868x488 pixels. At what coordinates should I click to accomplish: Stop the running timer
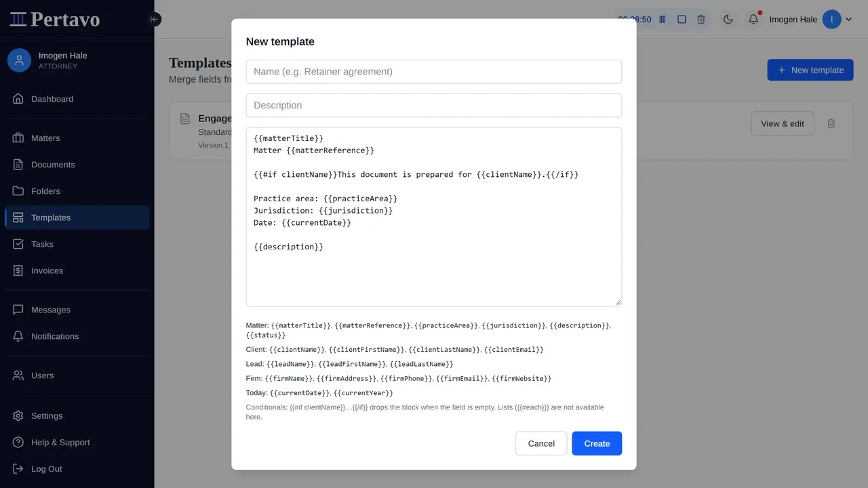pyautogui.click(x=682, y=20)
